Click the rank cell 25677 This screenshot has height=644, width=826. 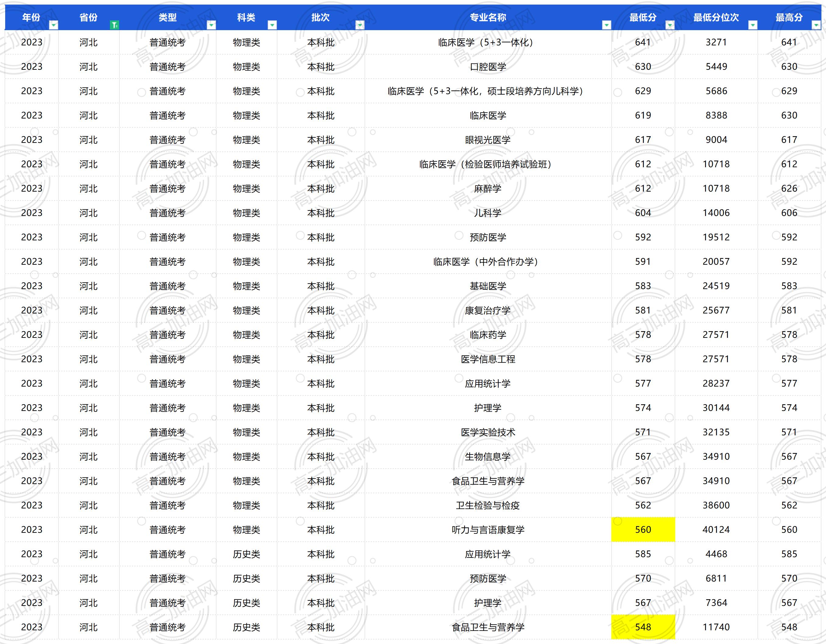[716, 310]
